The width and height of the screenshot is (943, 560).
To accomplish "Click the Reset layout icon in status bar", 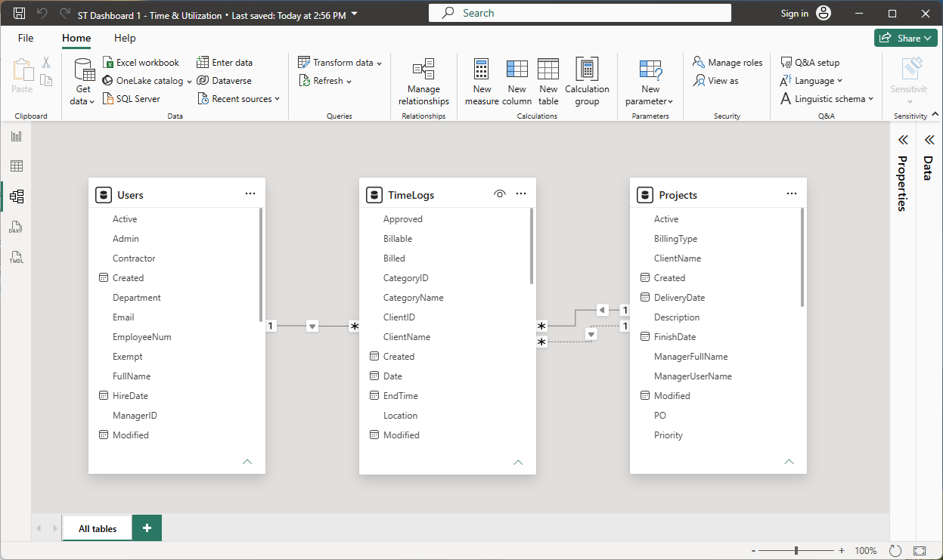I will pyautogui.click(x=895, y=551).
